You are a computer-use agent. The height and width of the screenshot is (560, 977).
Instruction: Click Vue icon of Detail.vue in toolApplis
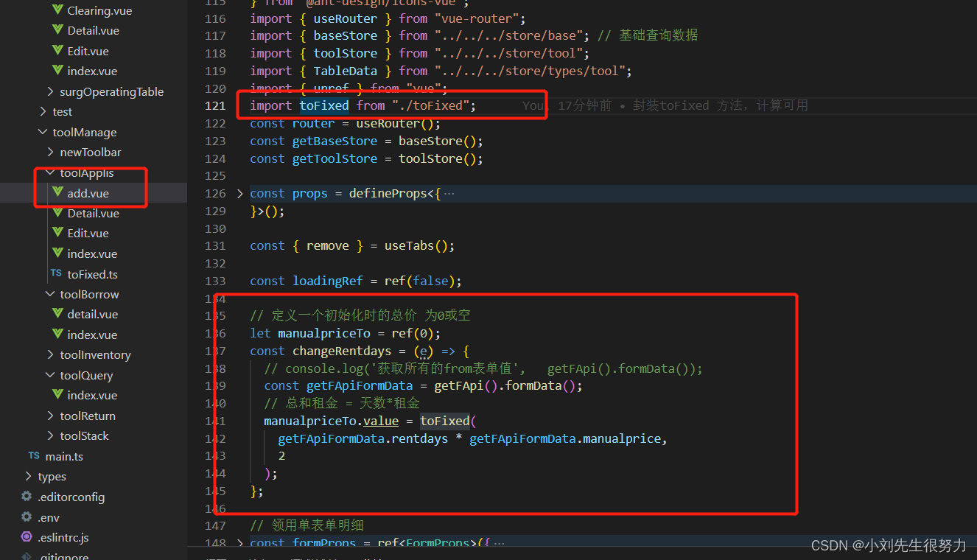(x=58, y=213)
